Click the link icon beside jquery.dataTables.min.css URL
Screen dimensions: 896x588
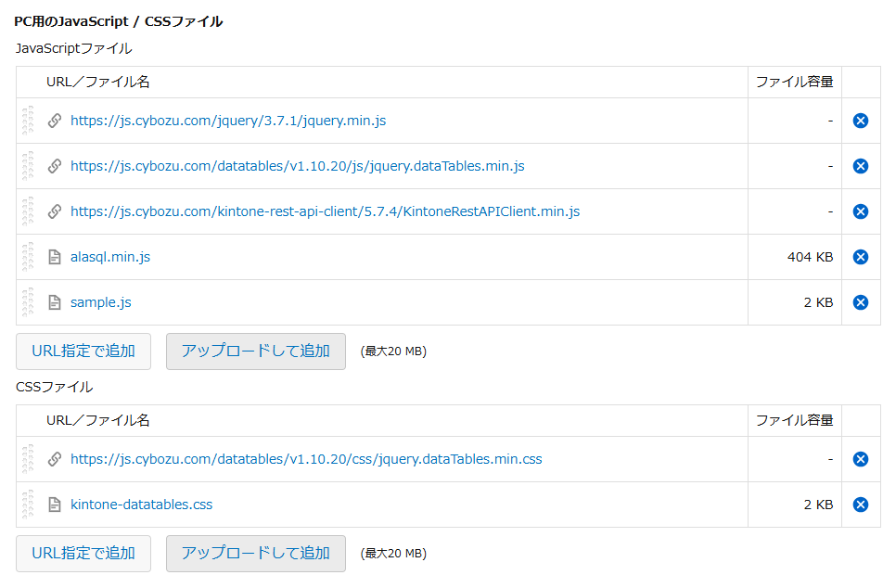(54, 459)
